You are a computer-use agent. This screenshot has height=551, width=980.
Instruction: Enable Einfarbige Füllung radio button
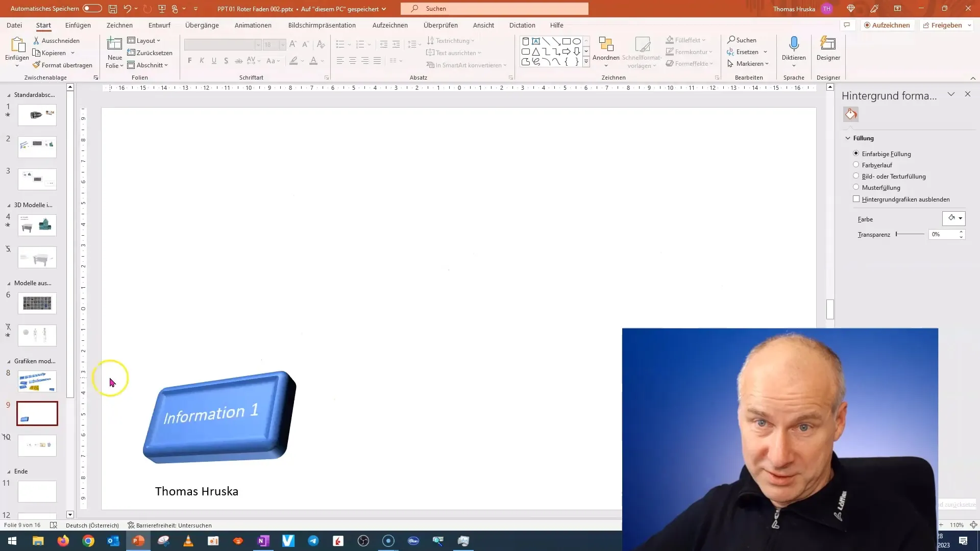855,154
